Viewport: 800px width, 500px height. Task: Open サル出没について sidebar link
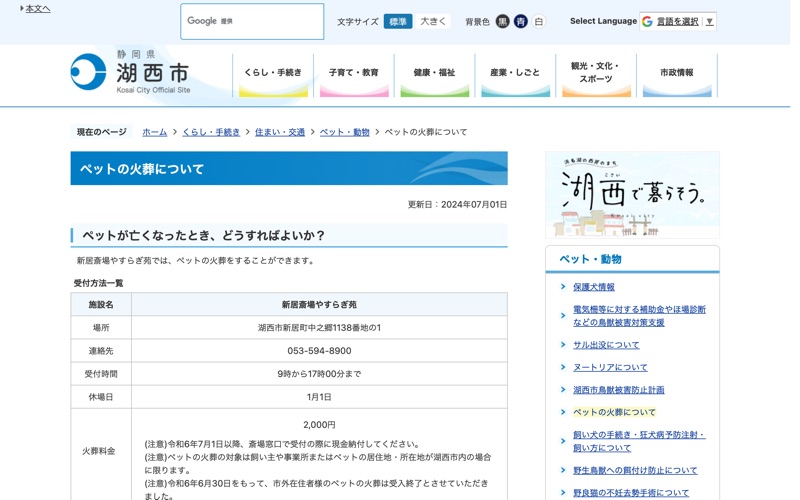click(606, 345)
